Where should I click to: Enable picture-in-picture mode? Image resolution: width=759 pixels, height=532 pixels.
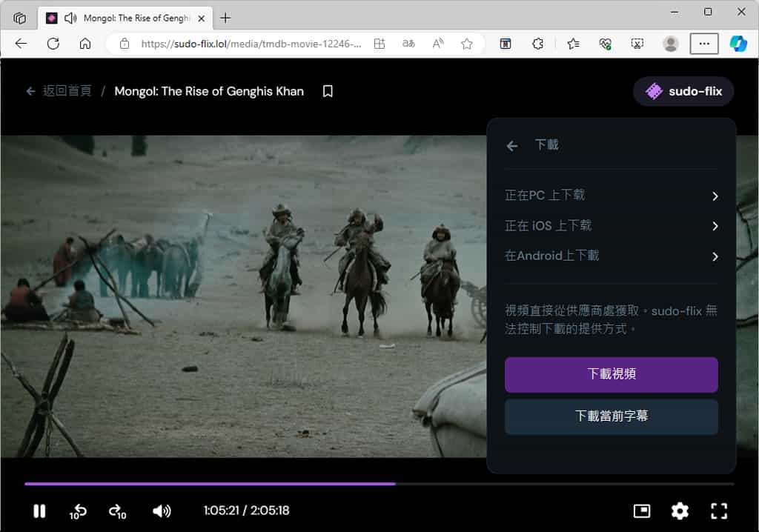tap(642, 511)
